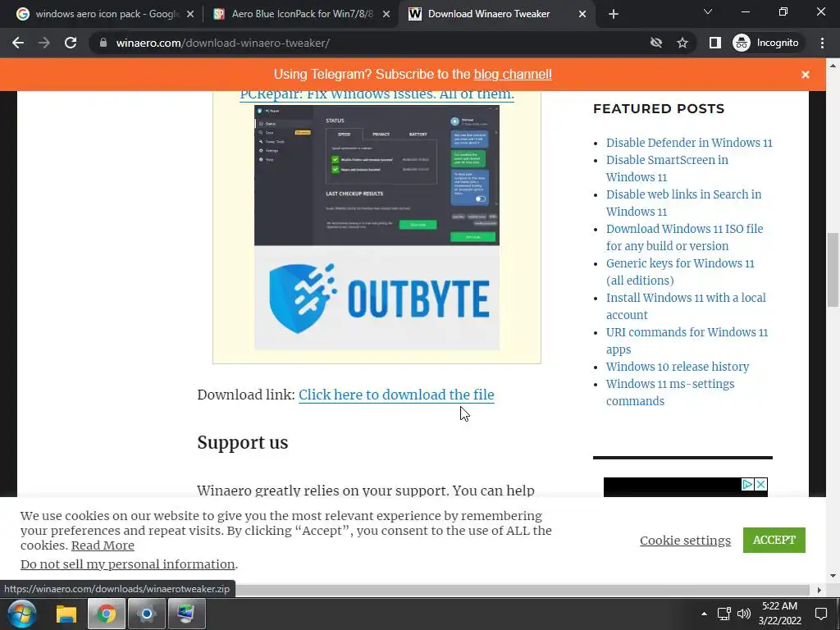Bookmark this page with the star icon
This screenshot has width=840, height=630.
682,43
